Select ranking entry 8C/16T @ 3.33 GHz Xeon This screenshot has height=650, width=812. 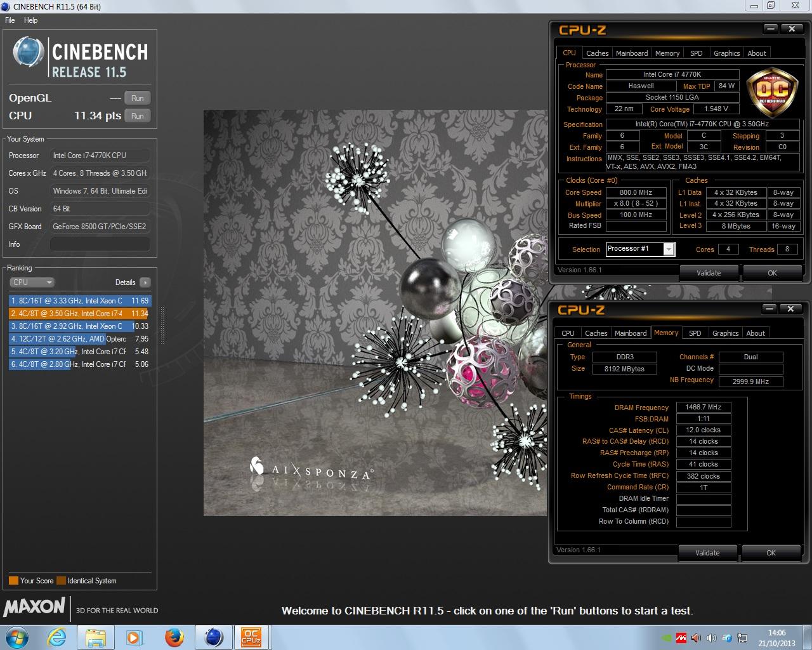pos(79,301)
